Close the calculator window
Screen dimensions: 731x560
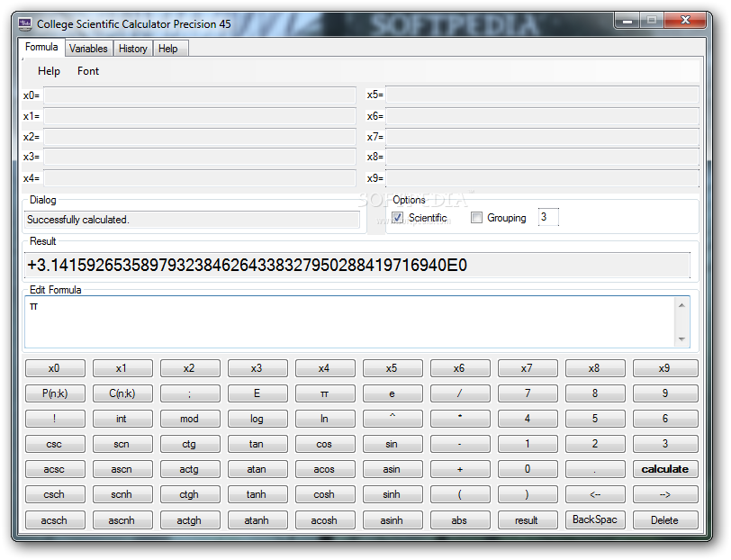(685, 21)
